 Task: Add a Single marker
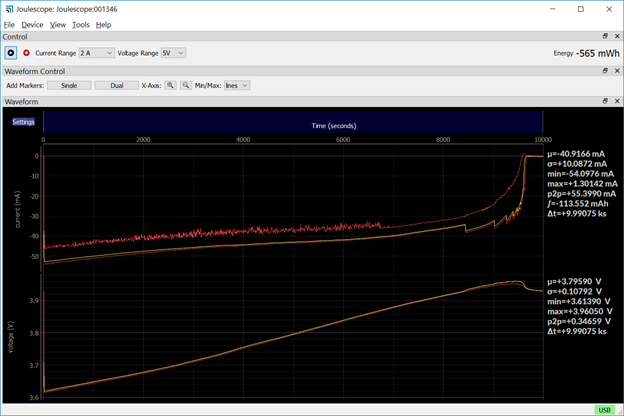pyautogui.click(x=69, y=86)
